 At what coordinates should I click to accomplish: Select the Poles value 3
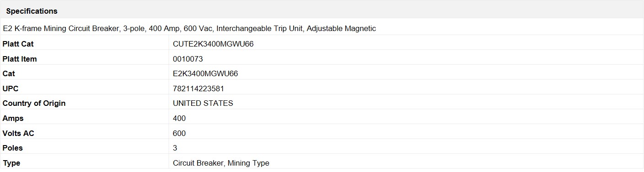pyautogui.click(x=175, y=148)
